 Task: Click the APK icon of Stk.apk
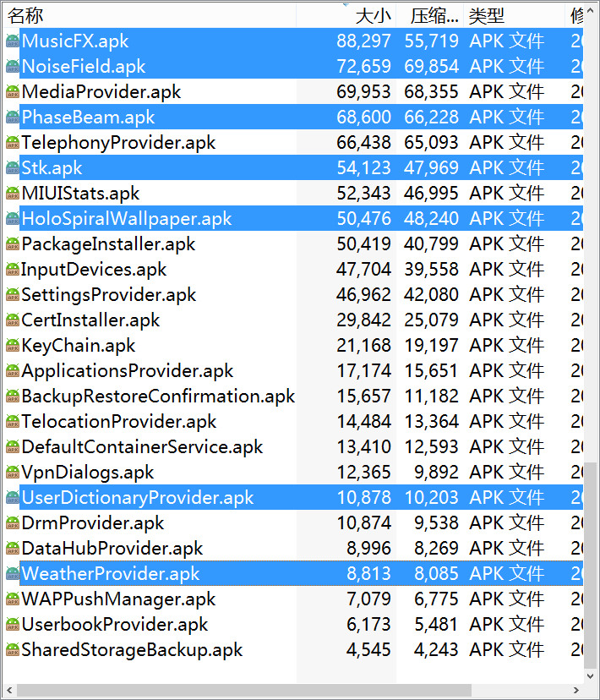point(13,168)
